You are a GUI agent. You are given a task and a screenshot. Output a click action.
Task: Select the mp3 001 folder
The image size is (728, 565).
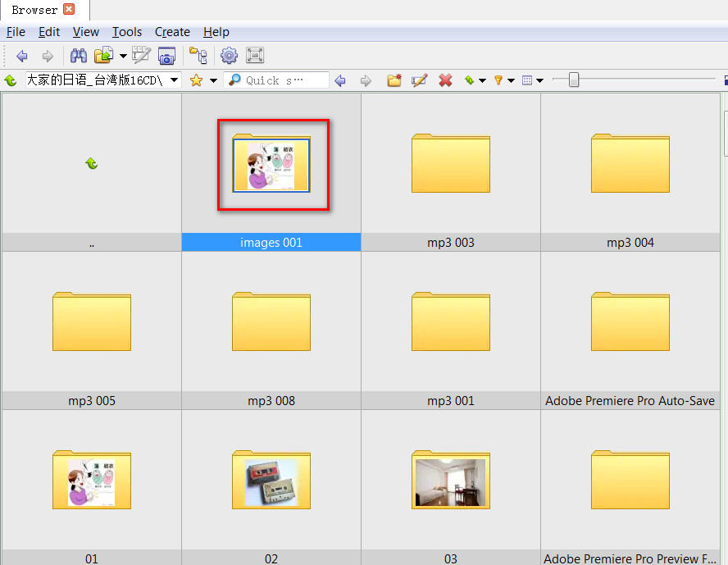point(451,321)
